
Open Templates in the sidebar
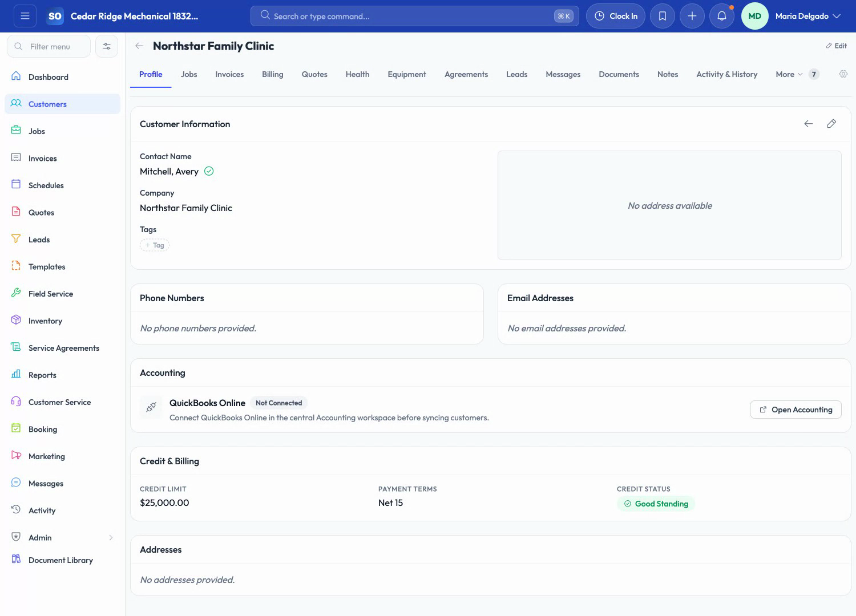[x=63, y=266]
